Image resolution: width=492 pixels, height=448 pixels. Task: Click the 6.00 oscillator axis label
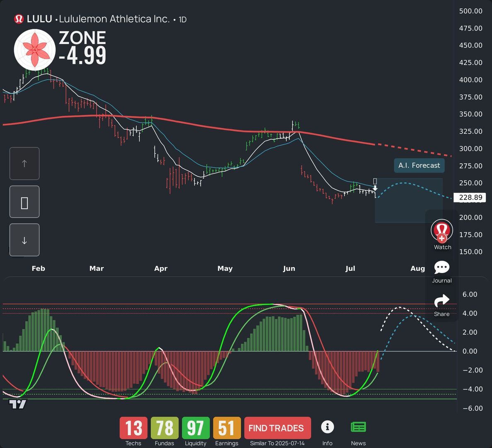point(470,294)
